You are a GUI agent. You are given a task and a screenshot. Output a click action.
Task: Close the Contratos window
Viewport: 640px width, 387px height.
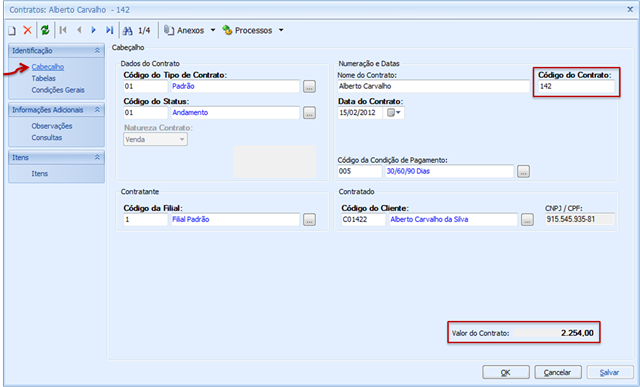[630, 9]
